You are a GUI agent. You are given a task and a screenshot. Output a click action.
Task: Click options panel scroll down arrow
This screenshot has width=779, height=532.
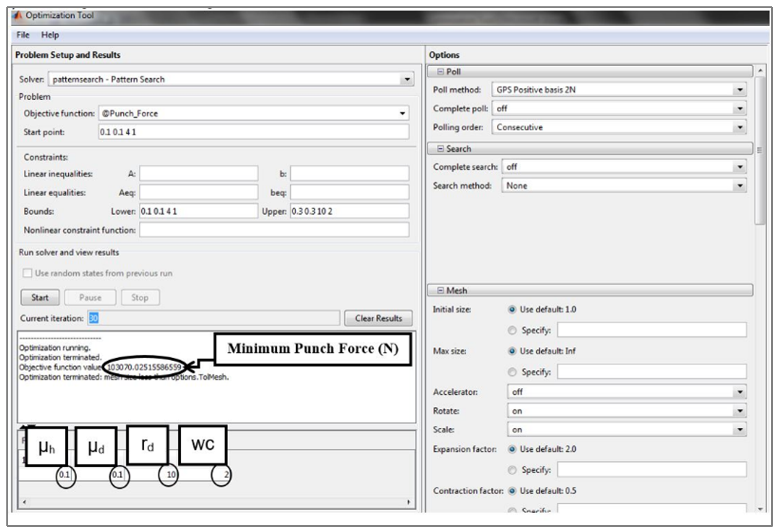(760, 509)
